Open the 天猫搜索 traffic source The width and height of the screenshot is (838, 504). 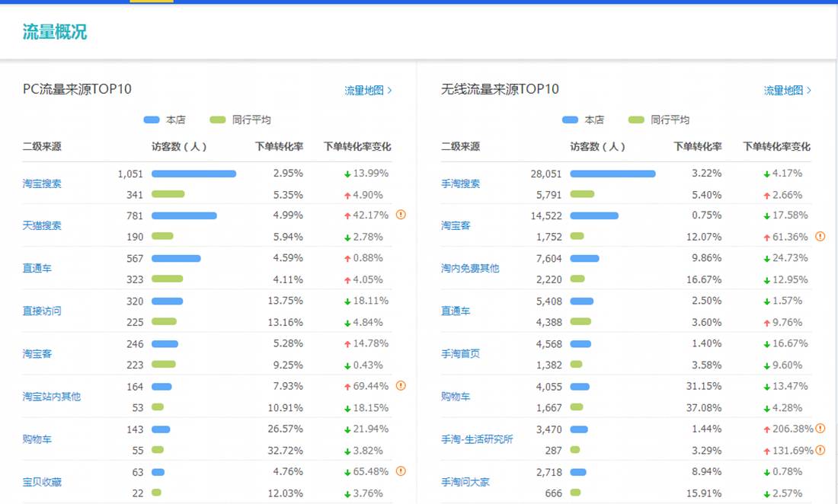42,225
